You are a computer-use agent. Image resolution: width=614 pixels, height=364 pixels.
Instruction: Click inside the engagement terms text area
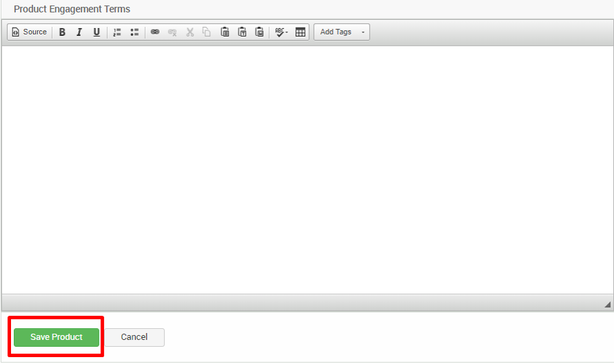pyautogui.click(x=307, y=170)
